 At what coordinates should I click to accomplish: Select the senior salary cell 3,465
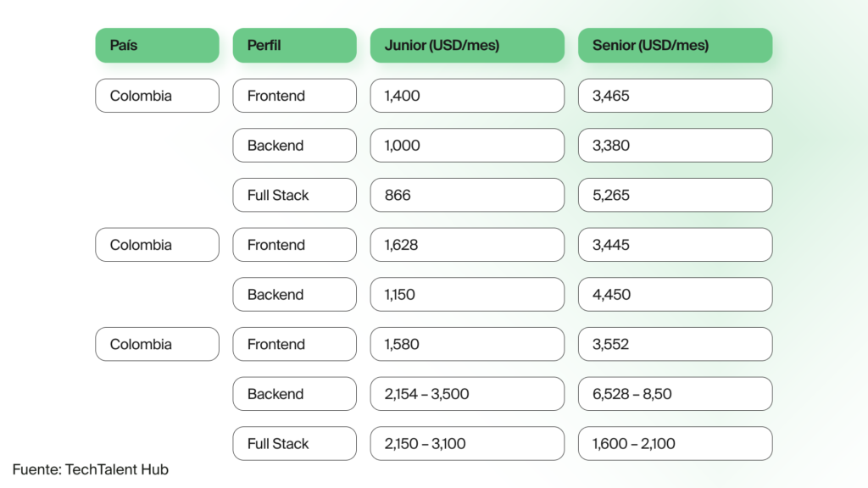(x=676, y=95)
